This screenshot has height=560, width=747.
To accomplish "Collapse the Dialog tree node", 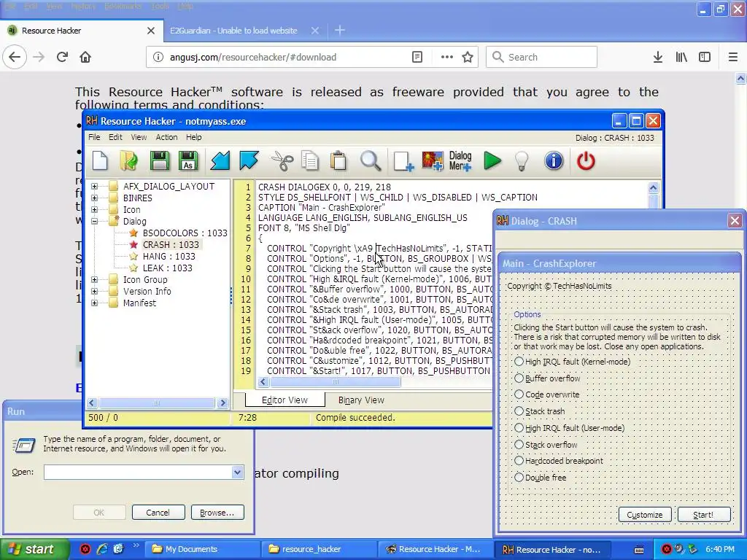I will click(x=94, y=221).
